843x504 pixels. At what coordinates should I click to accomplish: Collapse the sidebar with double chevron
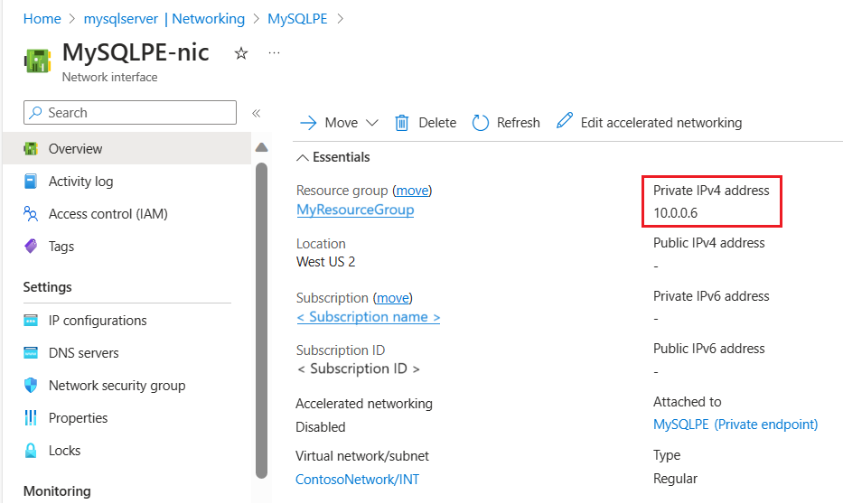click(257, 113)
